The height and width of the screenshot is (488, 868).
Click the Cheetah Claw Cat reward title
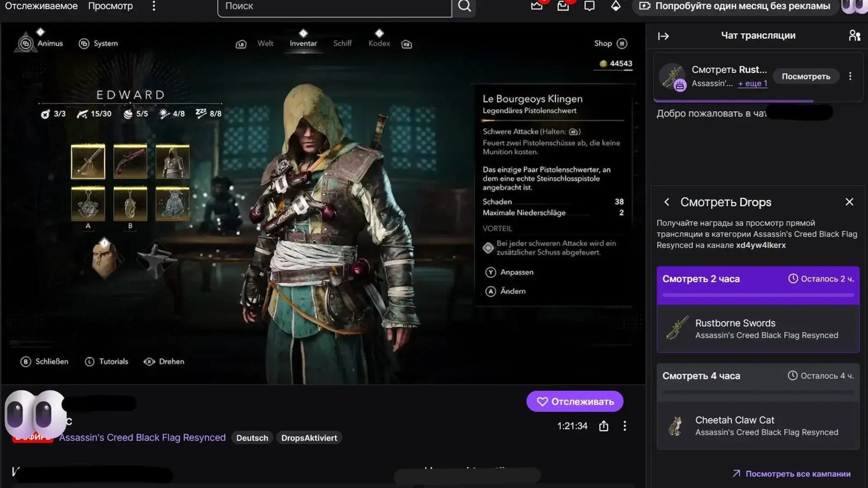pyautogui.click(x=735, y=420)
